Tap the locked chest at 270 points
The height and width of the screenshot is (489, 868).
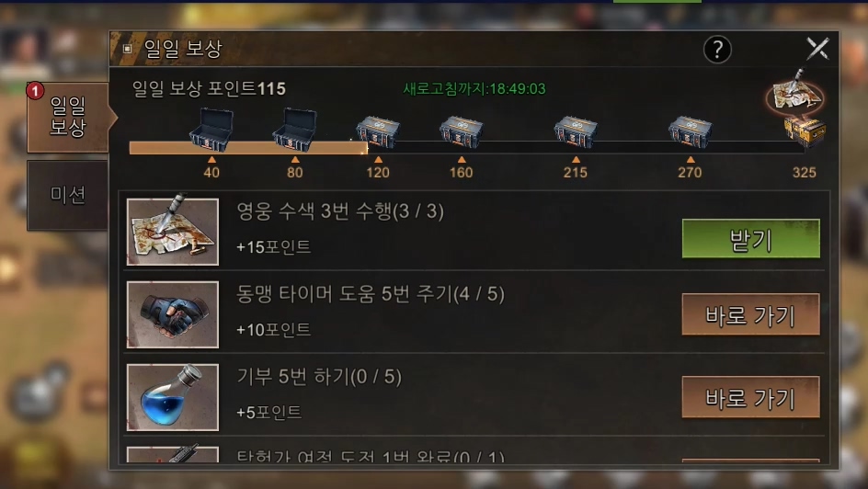[690, 132]
